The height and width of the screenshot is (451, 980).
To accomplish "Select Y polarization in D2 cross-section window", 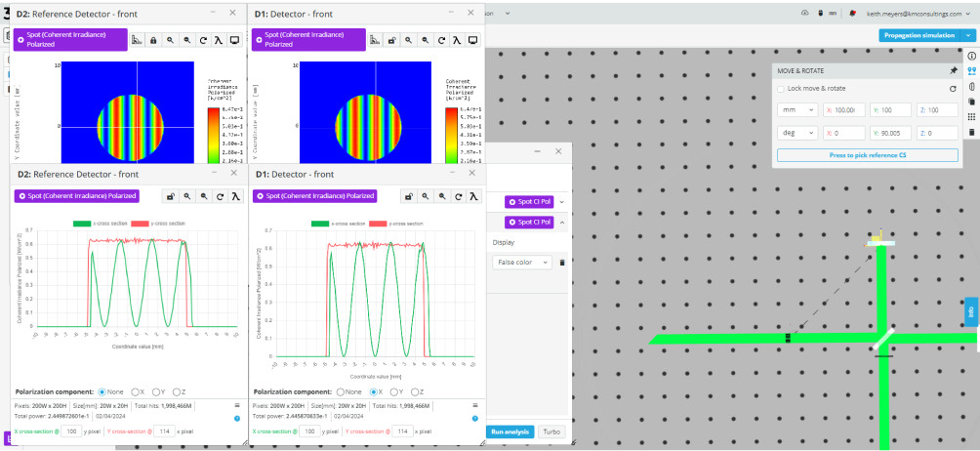I will click(155, 391).
